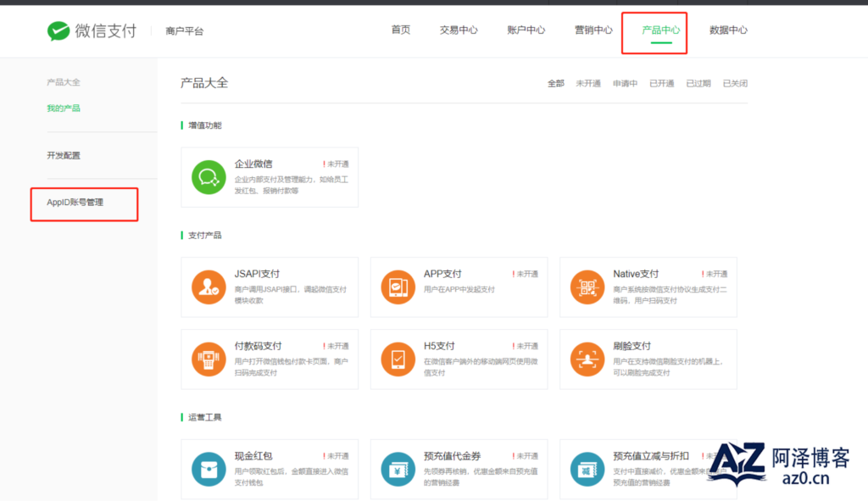
Task: Open the Native支付 QR code icon
Action: tap(587, 287)
